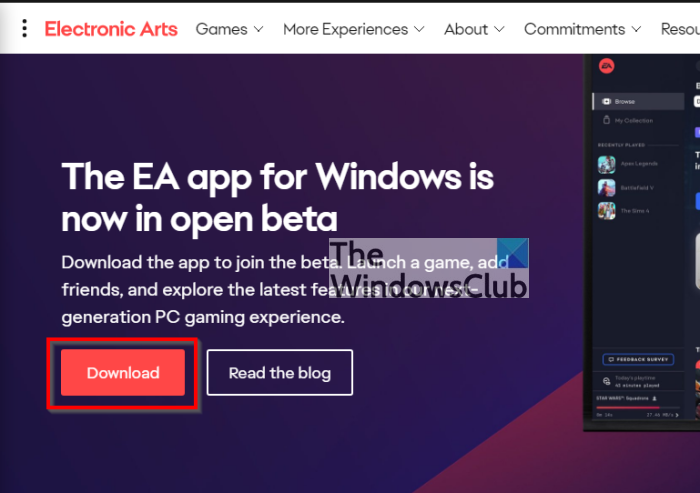Open the partially visible Resources menu
Image resolution: width=700 pixels, height=493 pixels.
(x=680, y=29)
